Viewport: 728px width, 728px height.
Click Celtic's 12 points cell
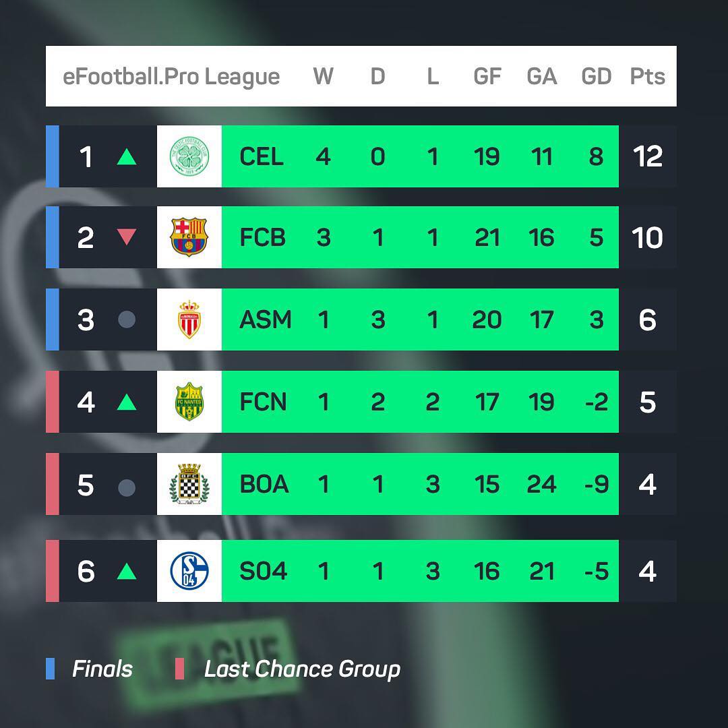(x=648, y=156)
